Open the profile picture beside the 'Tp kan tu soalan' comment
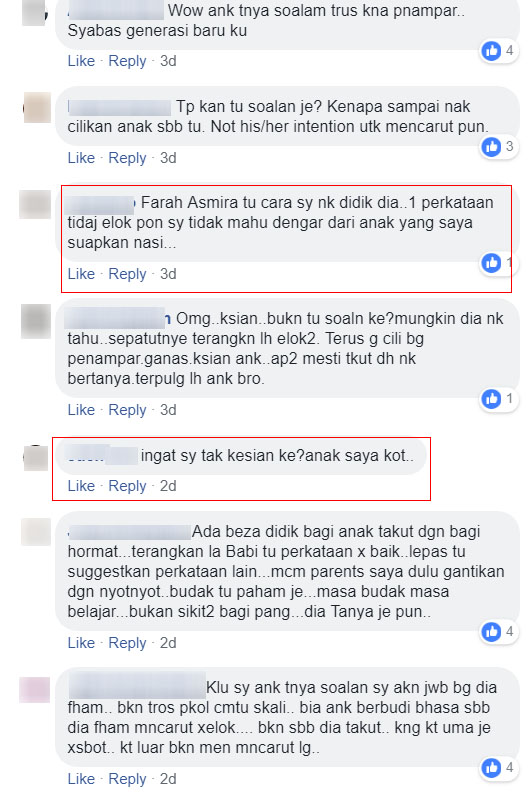The height and width of the screenshot is (797, 531). pos(37,108)
